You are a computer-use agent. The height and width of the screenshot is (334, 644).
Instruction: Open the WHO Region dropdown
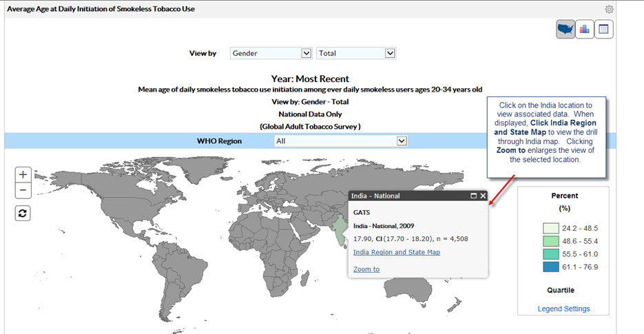tap(340, 140)
